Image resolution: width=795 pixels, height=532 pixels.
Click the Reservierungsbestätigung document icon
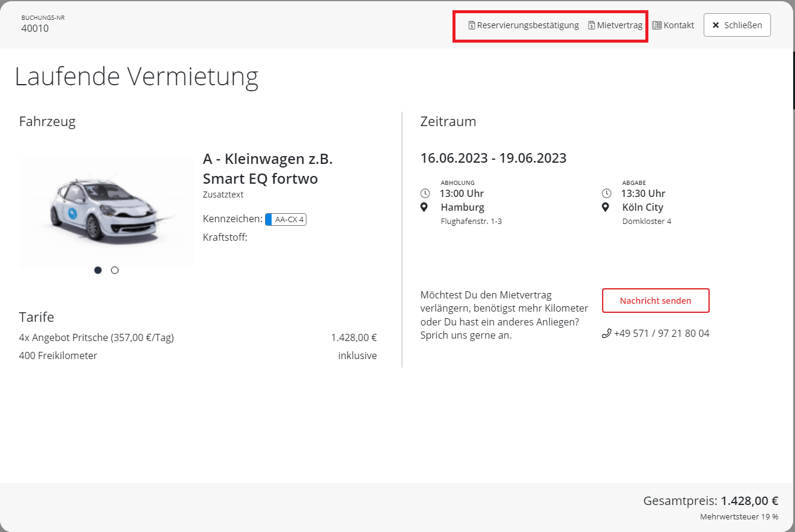point(472,25)
